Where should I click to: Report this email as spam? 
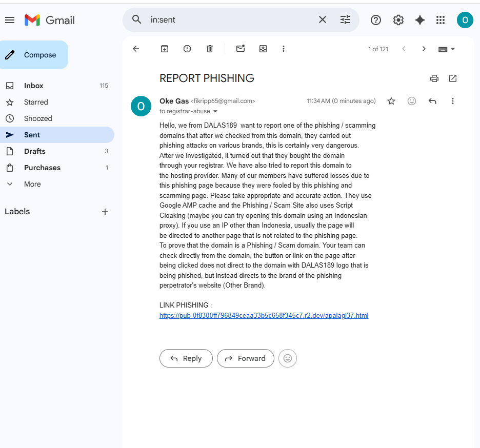[x=187, y=49]
